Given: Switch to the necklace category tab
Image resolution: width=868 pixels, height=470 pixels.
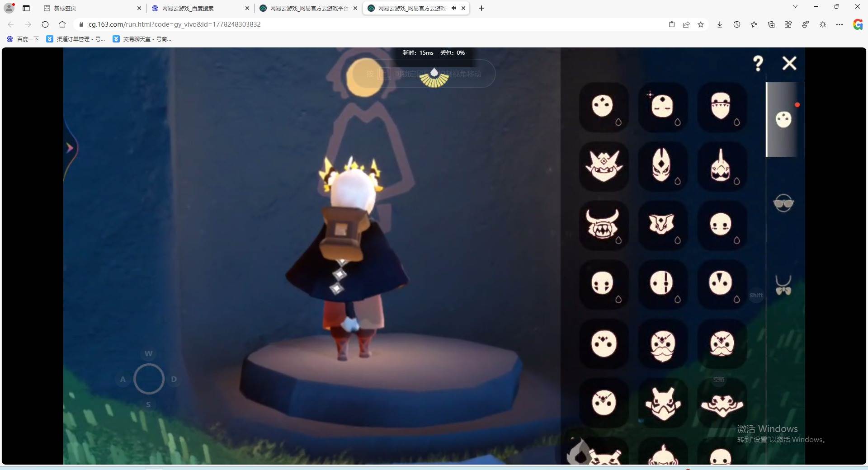Looking at the screenshot, I should click(x=783, y=285).
